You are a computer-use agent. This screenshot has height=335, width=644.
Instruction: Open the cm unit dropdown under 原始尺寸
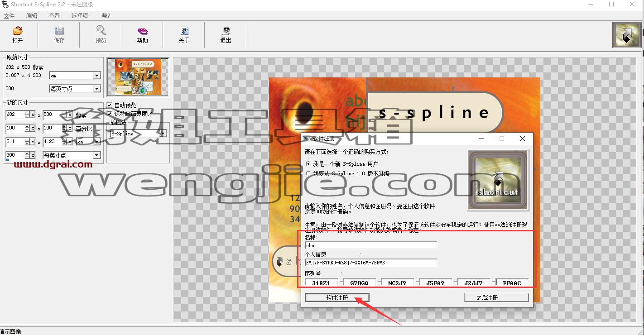(x=97, y=76)
